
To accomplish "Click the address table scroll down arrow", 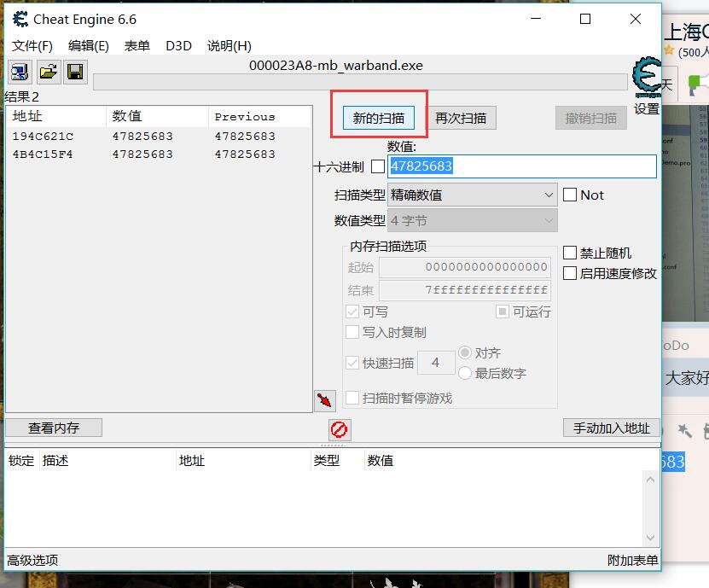I will click(650, 538).
